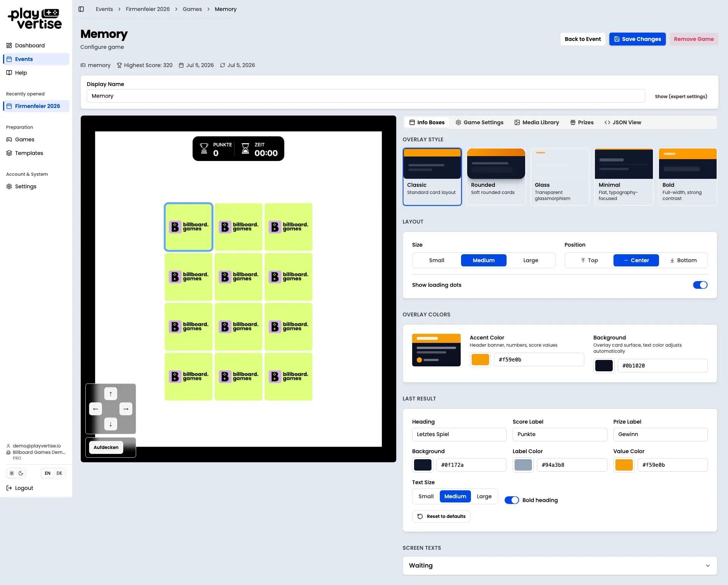
Task: Open Label Color swatch picker
Action: pos(523,465)
